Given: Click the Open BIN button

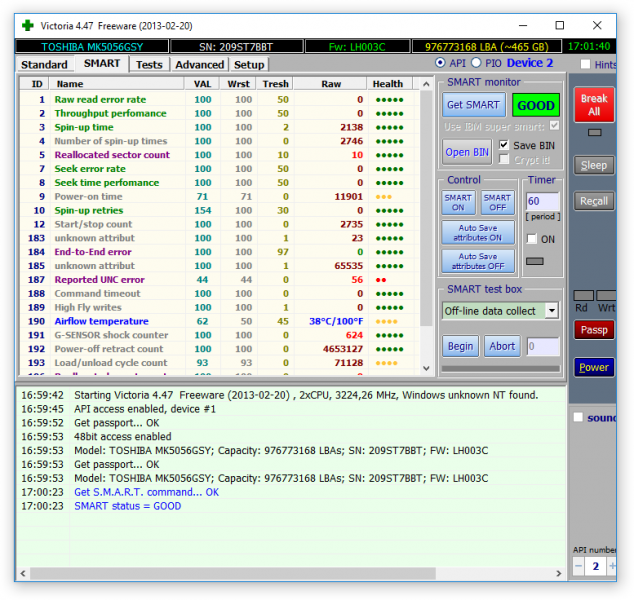Looking at the screenshot, I should [x=467, y=152].
